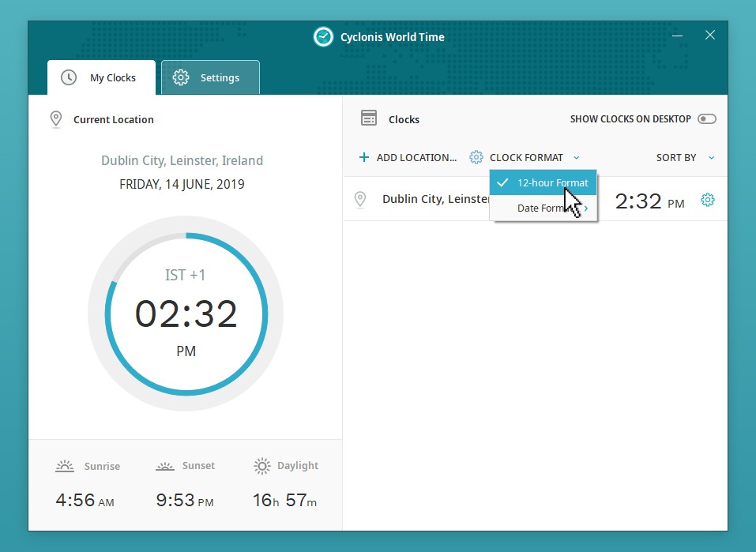Click the Sunrise icon
The width and height of the screenshot is (756, 552).
[65, 466]
